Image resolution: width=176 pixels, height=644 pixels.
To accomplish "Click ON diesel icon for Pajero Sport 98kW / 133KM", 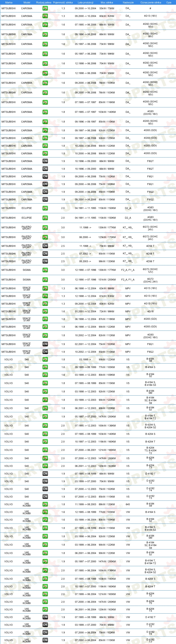I will pyautogui.click(x=45, y=261).
